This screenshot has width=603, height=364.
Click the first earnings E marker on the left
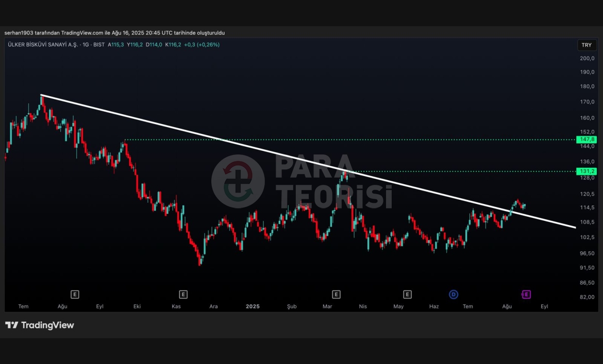tap(75, 294)
